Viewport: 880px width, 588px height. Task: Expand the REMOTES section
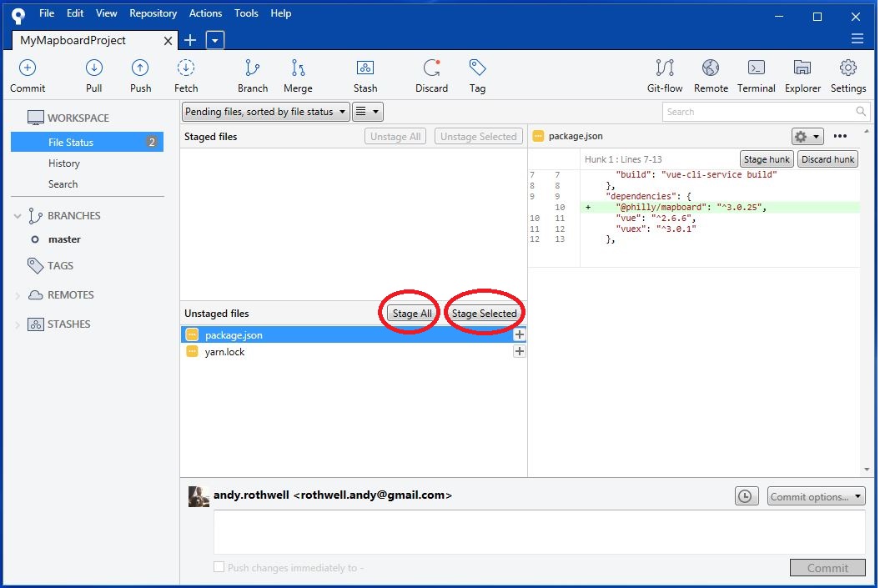[18, 295]
